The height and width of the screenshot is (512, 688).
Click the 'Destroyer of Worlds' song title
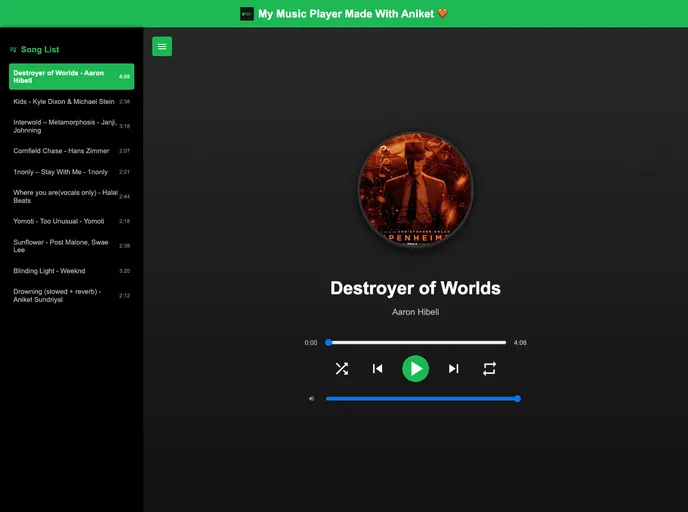(x=416, y=288)
